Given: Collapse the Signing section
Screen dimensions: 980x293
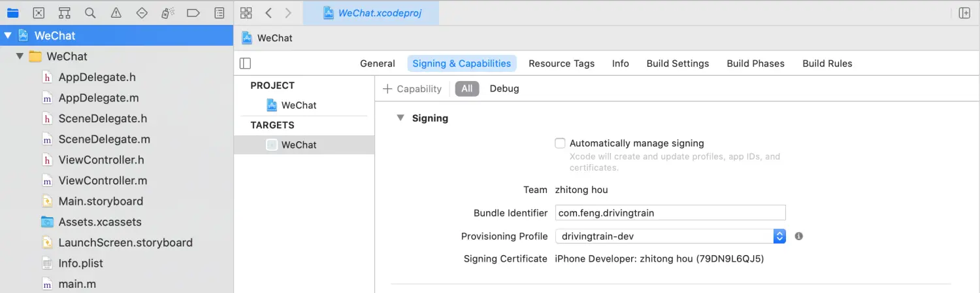Looking at the screenshot, I should (x=400, y=118).
